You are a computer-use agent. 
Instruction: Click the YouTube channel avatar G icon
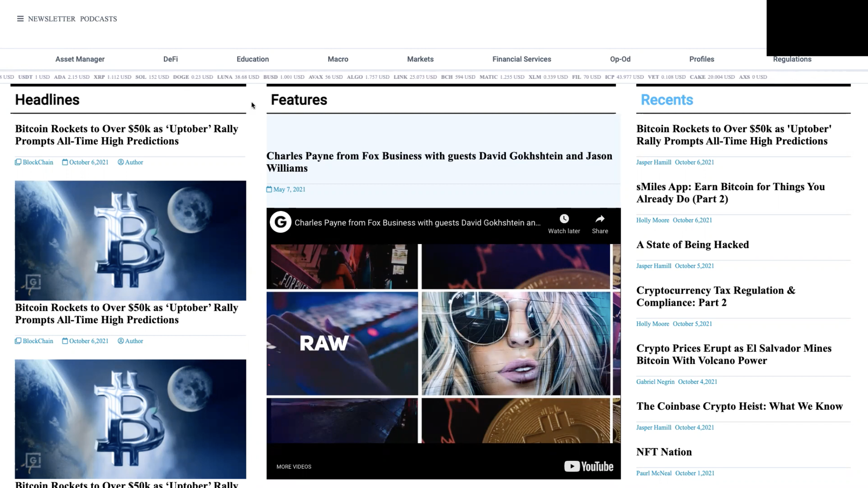pos(280,222)
